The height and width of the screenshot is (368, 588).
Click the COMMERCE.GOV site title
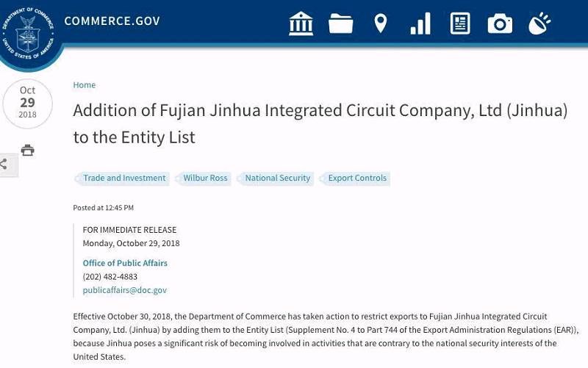(x=112, y=21)
